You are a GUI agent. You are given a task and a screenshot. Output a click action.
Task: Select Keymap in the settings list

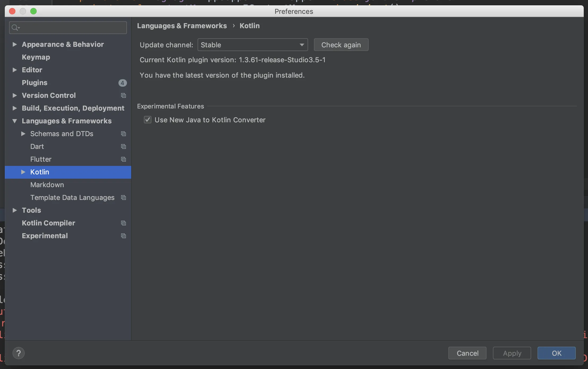pyautogui.click(x=36, y=57)
